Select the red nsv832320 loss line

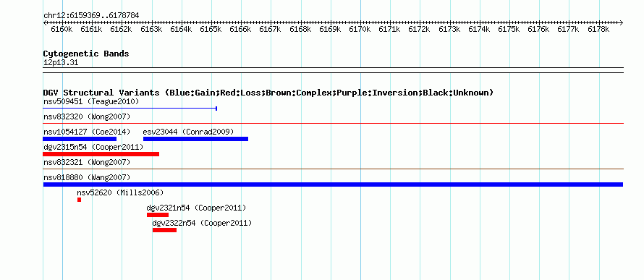[333, 123]
